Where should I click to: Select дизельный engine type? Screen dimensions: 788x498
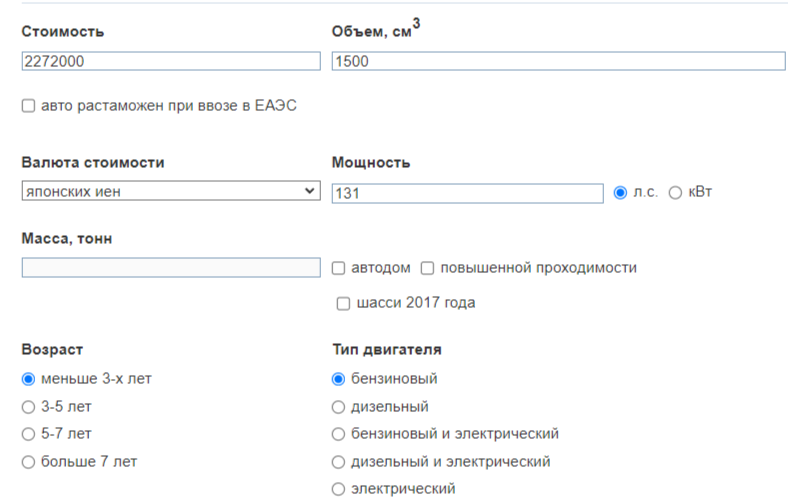click(x=339, y=407)
